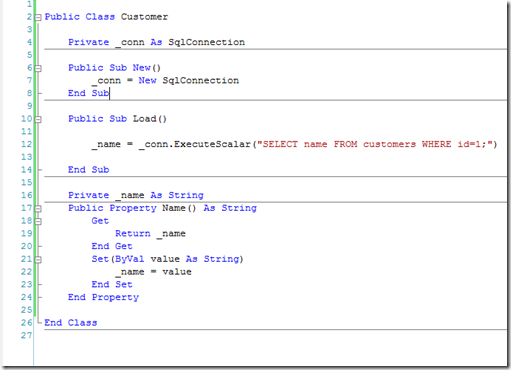511x370 pixels.
Task: Place the cursor on '_conn = New SqlConnection'
Action: (165, 81)
